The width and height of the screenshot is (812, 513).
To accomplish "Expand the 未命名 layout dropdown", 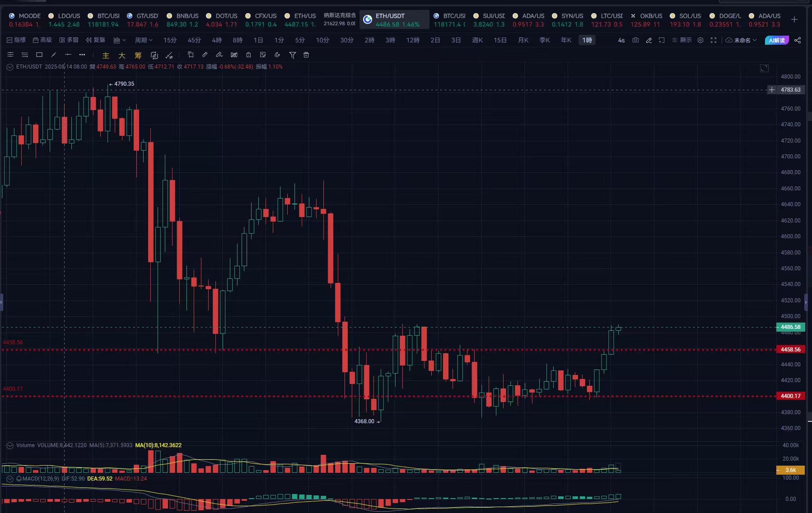I will tap(741, 40).
